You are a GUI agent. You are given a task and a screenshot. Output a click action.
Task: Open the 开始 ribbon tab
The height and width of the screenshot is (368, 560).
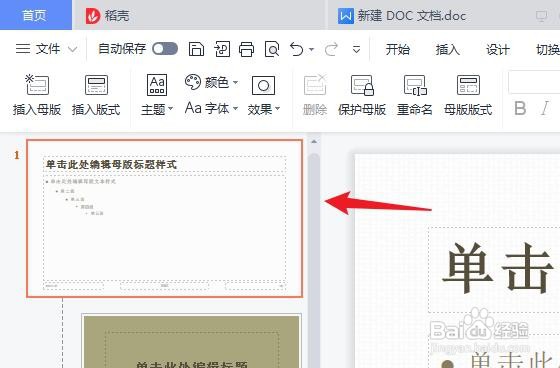point(398,49)
